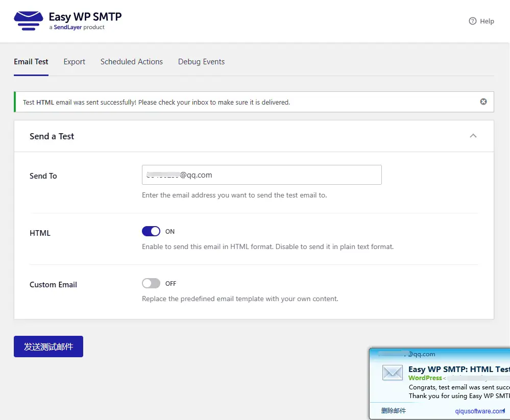Open the Scheduled Actions tab
The image size is (510, 420).
131,62
